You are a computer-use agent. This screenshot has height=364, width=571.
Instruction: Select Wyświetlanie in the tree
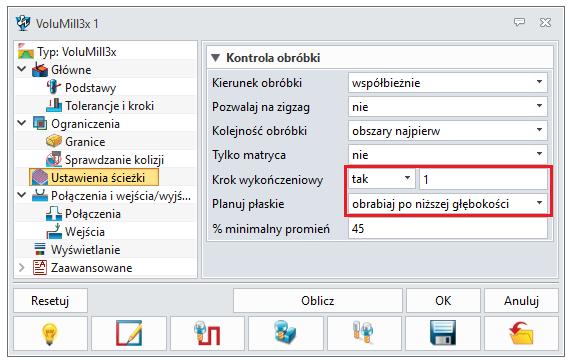click(86, 250)
